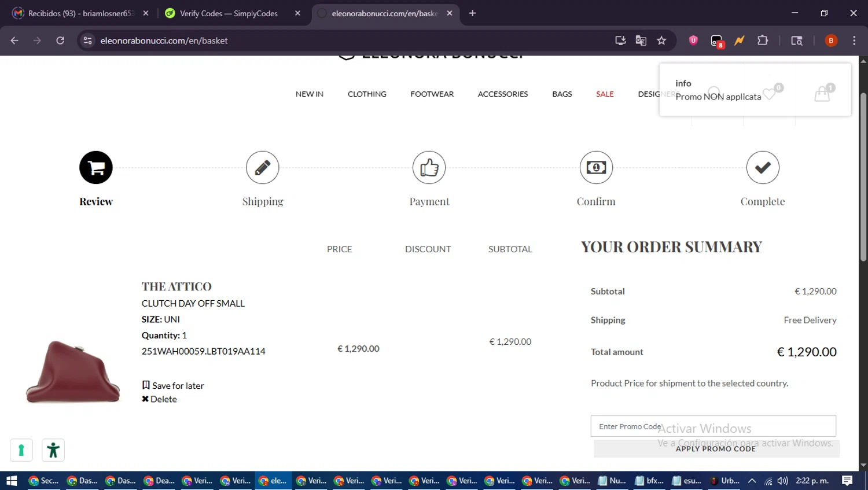This screenshot has height=490, width=868.
Task: Click THE ATTICO brand title
Action: point(176,286)
